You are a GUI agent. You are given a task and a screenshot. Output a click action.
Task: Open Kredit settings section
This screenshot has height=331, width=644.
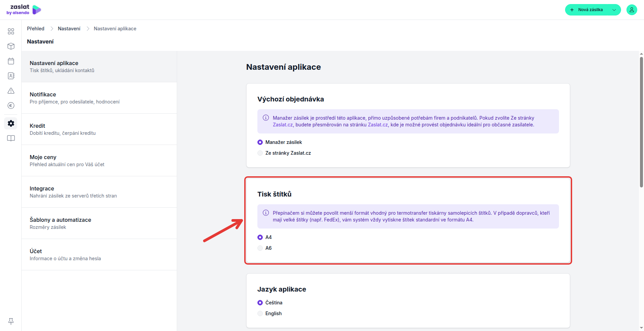(99, 129)
